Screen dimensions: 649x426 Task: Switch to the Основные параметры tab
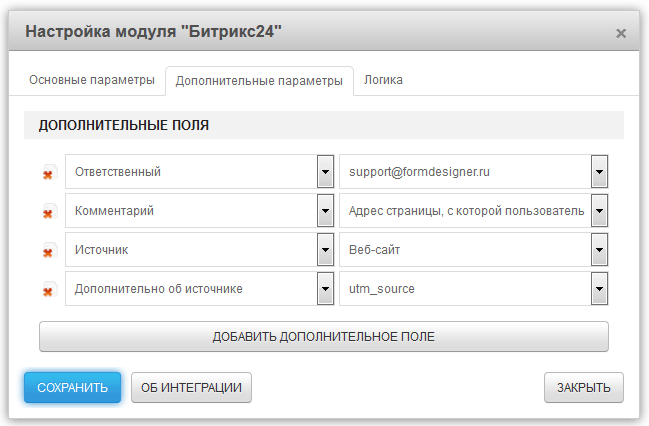91,80
